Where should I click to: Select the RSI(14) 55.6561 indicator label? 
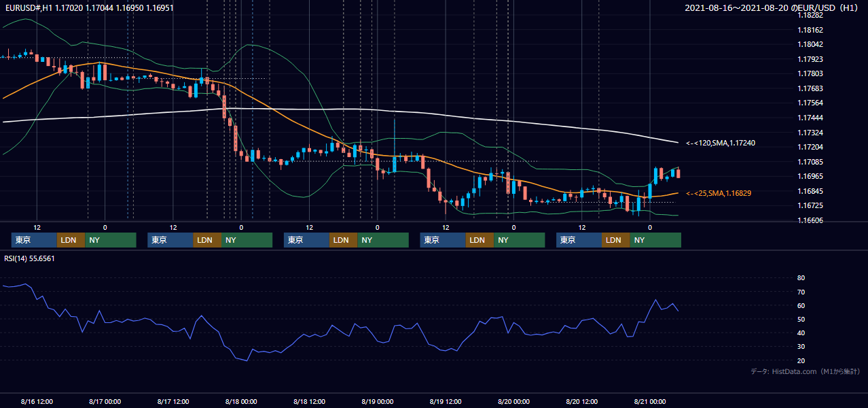[29, 258]
